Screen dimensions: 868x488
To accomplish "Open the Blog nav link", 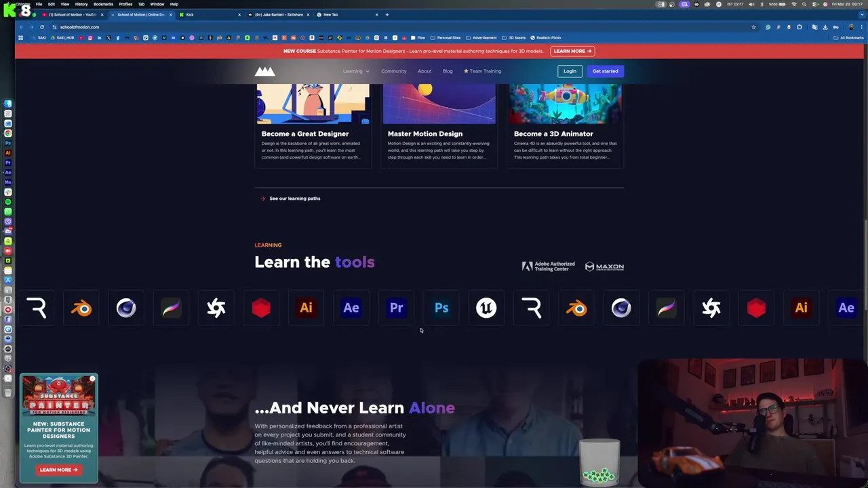I will pyautogui.click(x=448, y=71).
